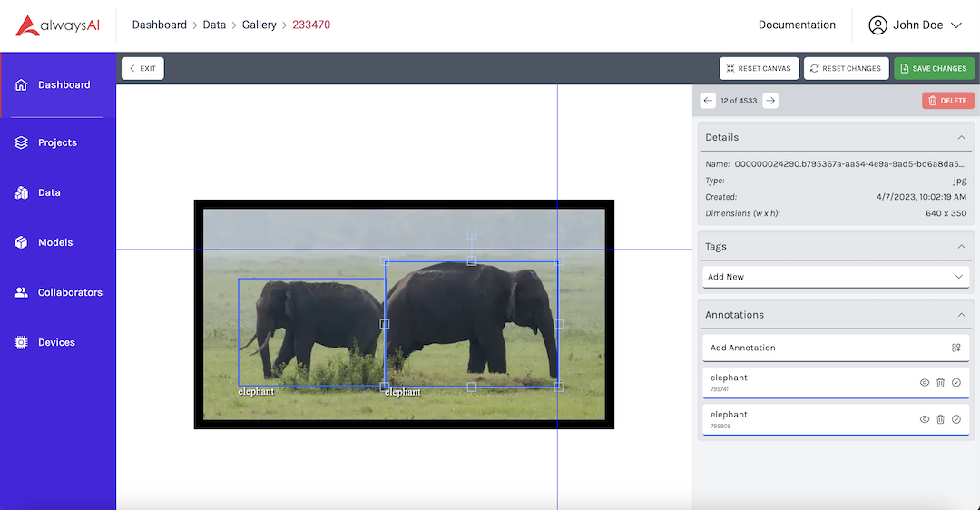Select the elephant 795741 annotation row

click(x=836, y=383)
